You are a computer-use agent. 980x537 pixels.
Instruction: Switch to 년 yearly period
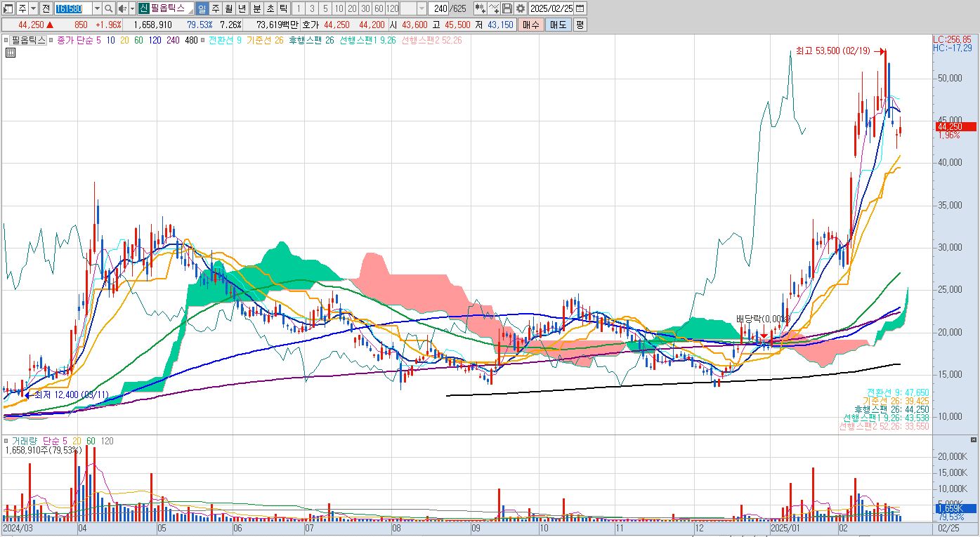point(242,8)
